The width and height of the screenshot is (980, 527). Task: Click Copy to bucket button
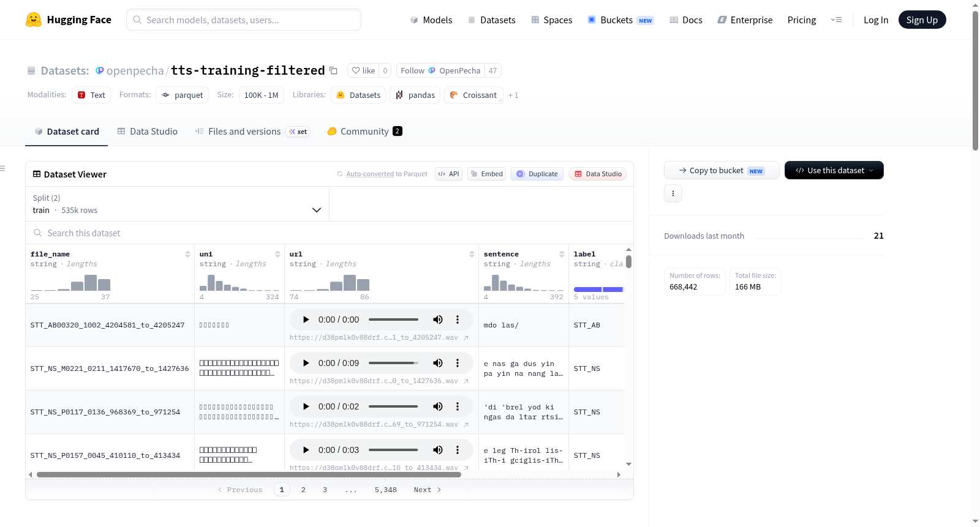722,170
